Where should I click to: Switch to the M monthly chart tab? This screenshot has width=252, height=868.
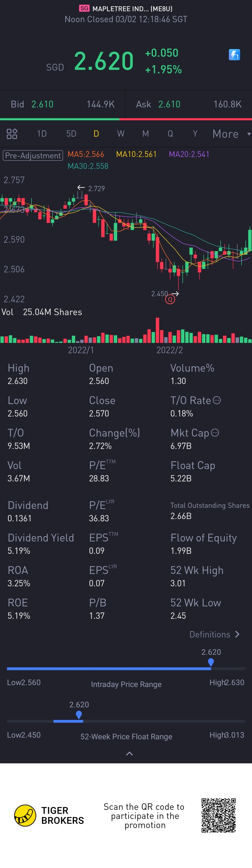[x=145, y=134]
